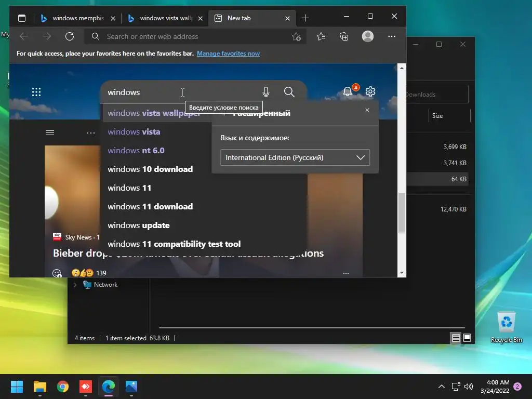The image size is (532, 399).
Task: Open Edge 'Settings and more' menu
Action: (392, 36)
